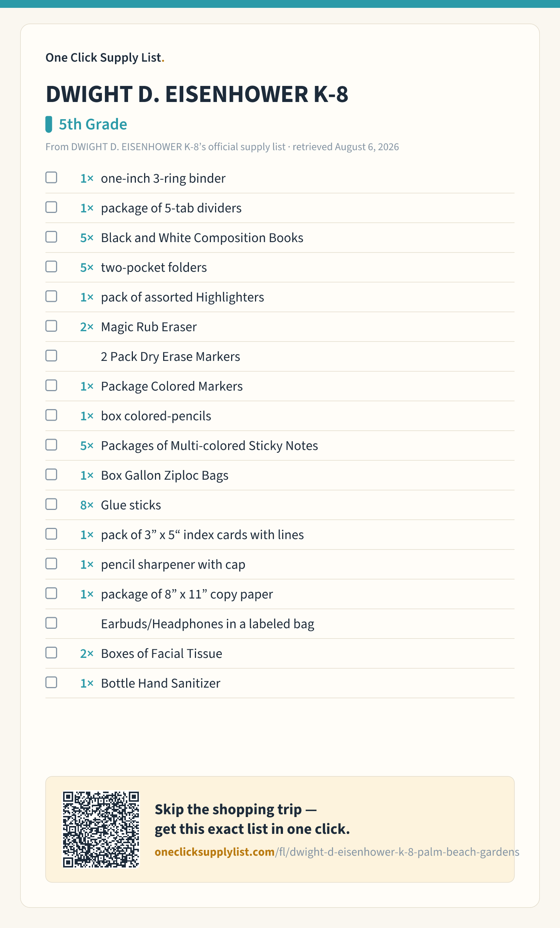This screenshot has height=928, width=560.
Task: Toggle the assorted Highlighters checkbox
Action: click(x=51, y=296)
